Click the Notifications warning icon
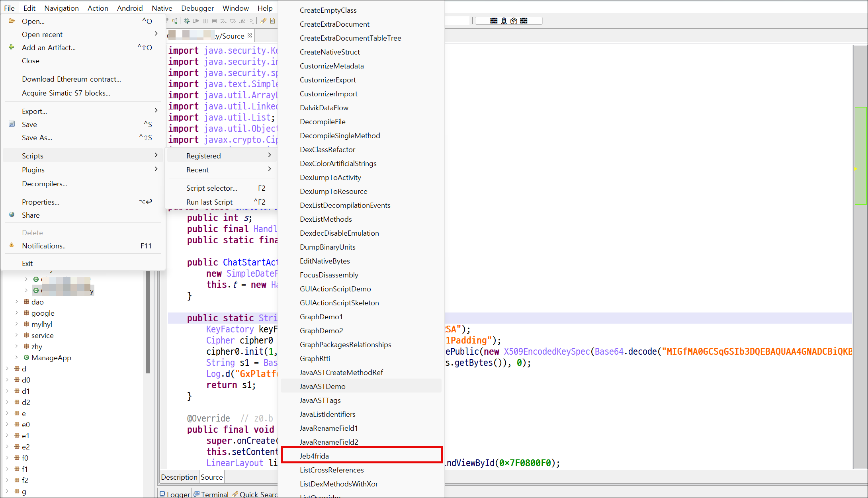Viewport: 868px width, 498px height. [12, 245]
